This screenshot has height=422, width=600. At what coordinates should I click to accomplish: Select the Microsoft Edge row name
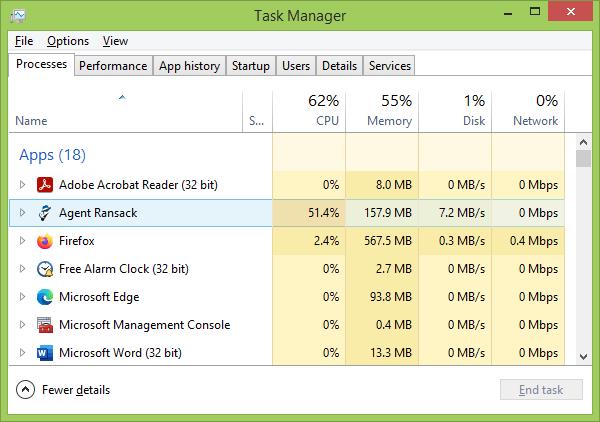[99, 297]
